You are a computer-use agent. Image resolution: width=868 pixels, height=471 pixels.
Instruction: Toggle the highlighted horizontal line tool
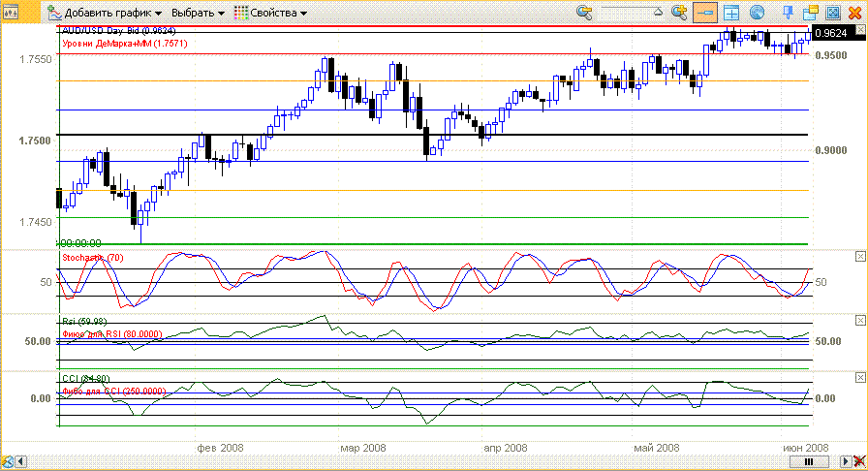[x=704, y=13]
